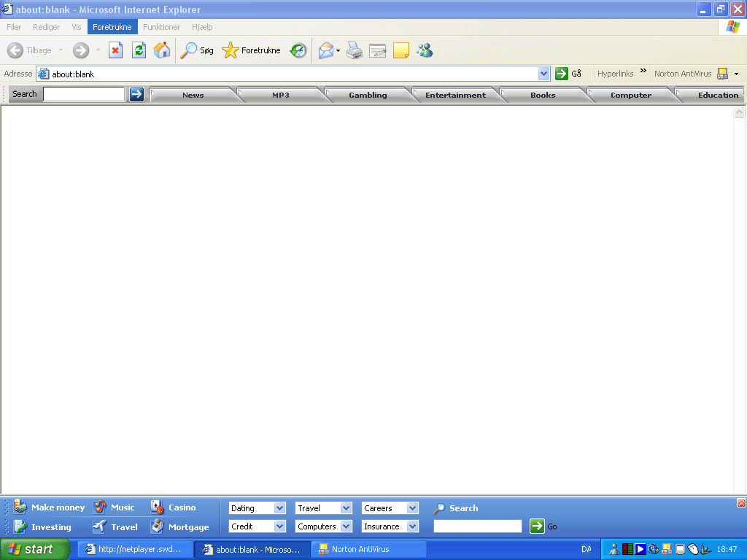Image resolution: width=747 pixels, height=560 pixels.
Task: Click the Stop loading toolbar icon
Action: (115, 50)
